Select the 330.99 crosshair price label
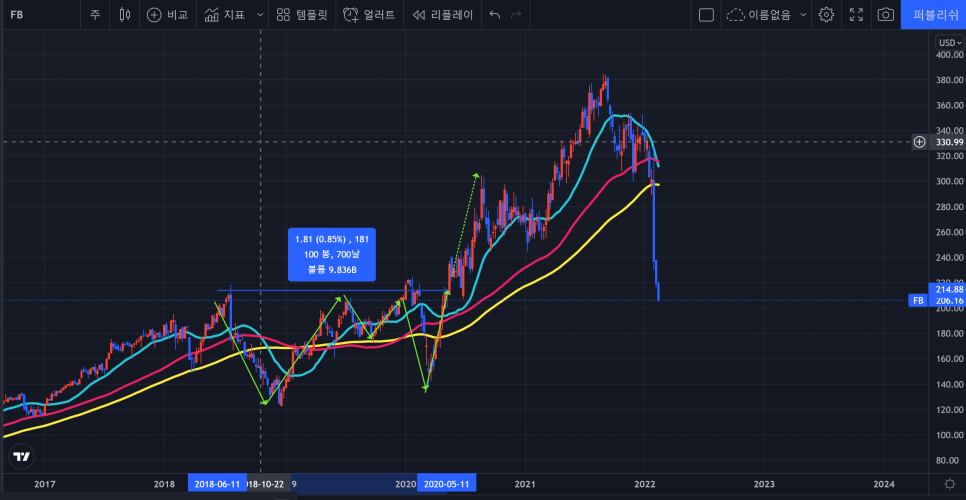 tap(948, 142)
